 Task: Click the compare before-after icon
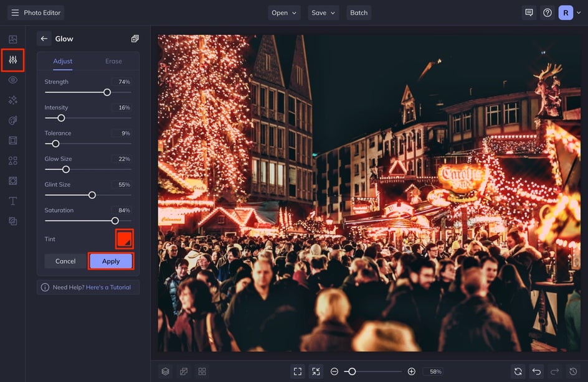[184, 371]
